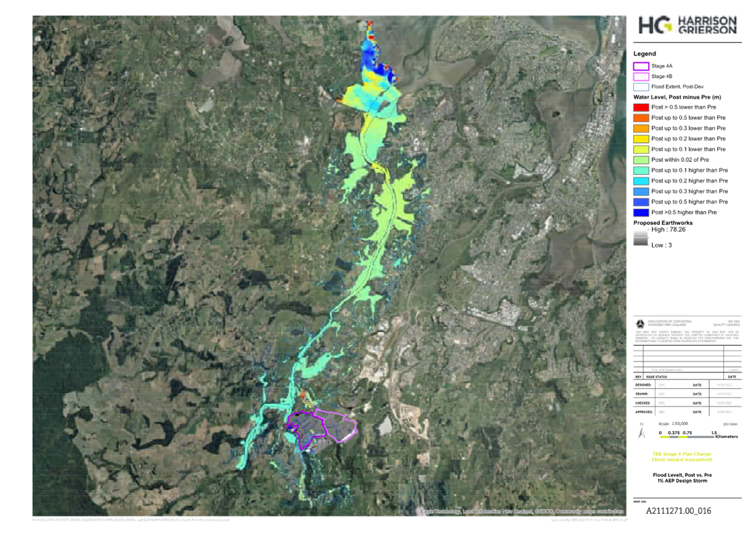The height and width of the screenshot is (535, 756).
Task: Click the map number A2111271.00_016
Action: (x=678, y=510)
